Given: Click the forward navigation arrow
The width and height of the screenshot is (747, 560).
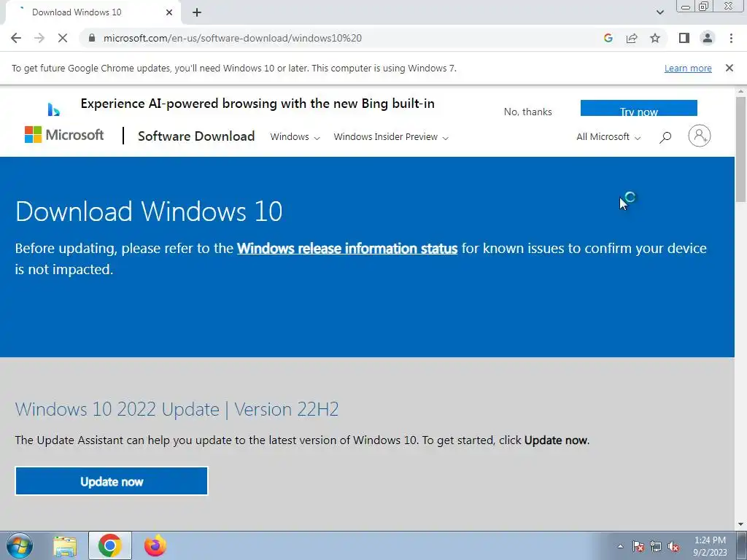Looking at the screenshot, I should (39, 38).
